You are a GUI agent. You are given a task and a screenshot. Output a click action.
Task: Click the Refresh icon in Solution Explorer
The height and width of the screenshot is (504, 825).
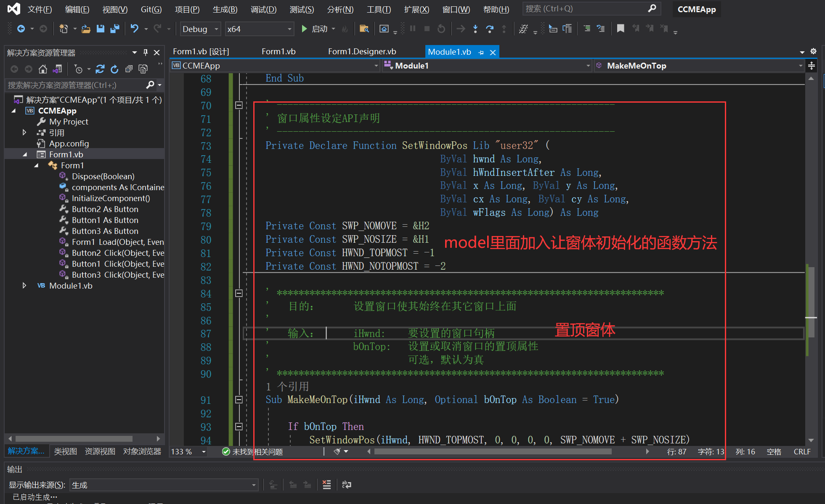tap(114, 69)
